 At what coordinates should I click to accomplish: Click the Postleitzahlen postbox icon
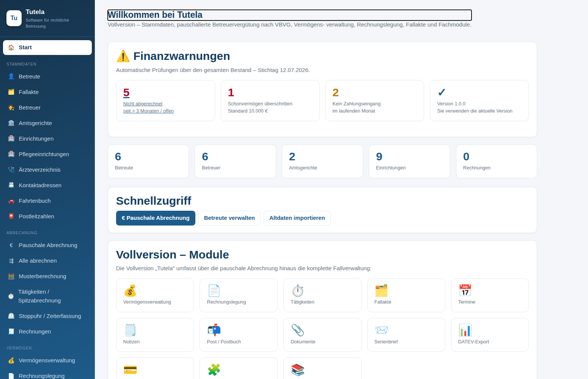point(11,216)
